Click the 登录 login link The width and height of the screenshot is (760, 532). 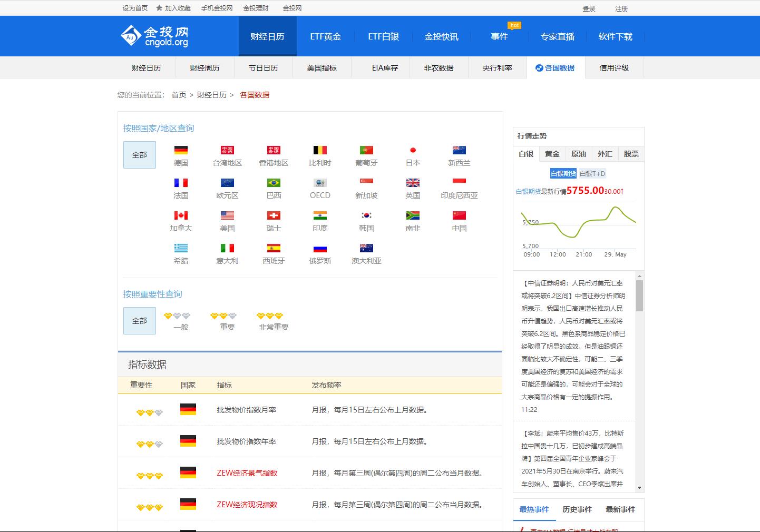click(x=589, y=8)
